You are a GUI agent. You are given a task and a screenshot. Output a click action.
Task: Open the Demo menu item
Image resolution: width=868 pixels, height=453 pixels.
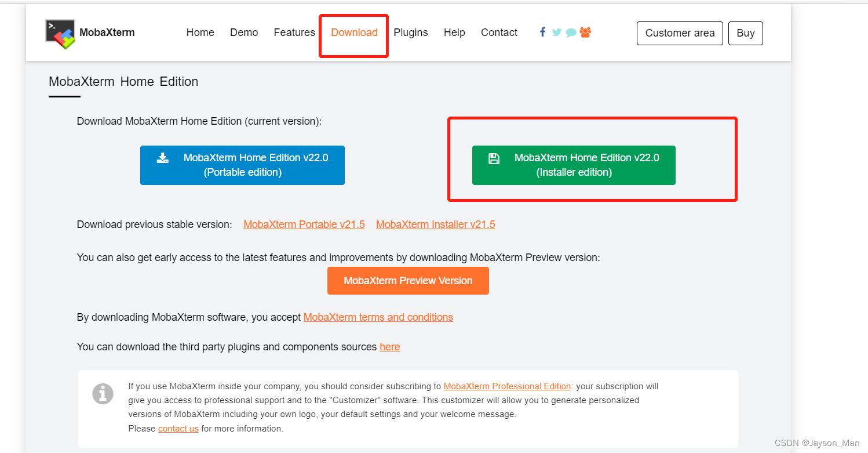click(x=244, y=32)
